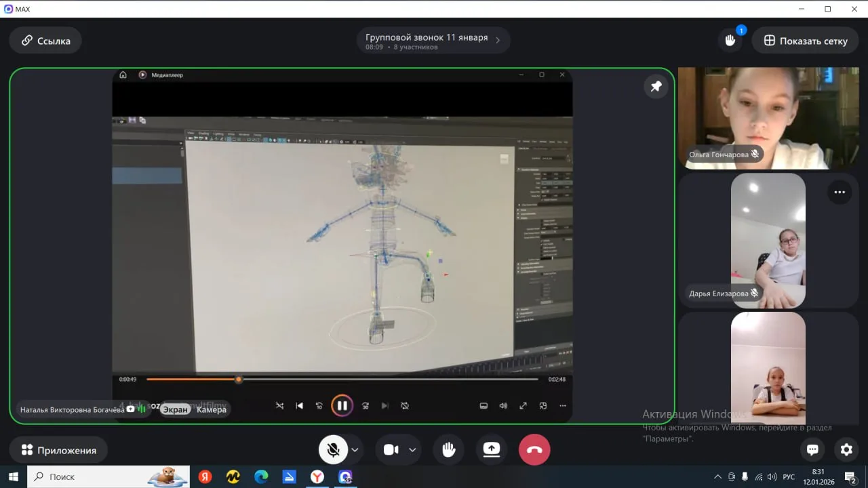The image size is (868, 488).
Task: Switch the view to Камера
Action: pyautogui.click(x=212, y=409)
